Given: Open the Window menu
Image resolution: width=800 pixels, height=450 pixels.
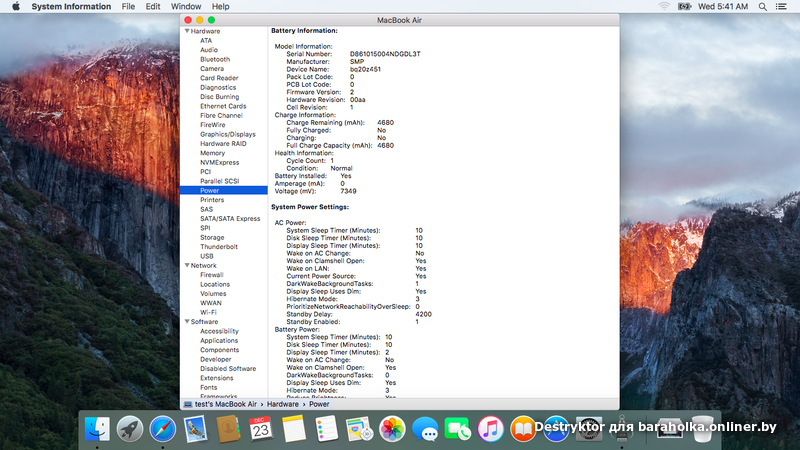Looking at the screenshot, I should [x=186, y=7].
